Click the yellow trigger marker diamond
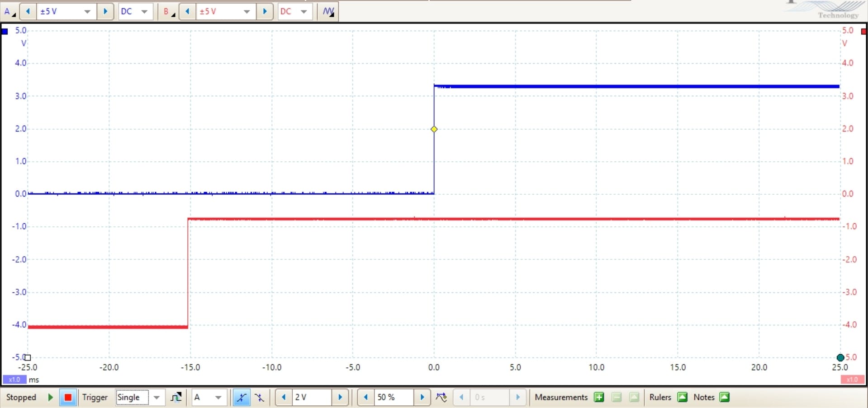868x408 pixels. (x=434, y=129)
